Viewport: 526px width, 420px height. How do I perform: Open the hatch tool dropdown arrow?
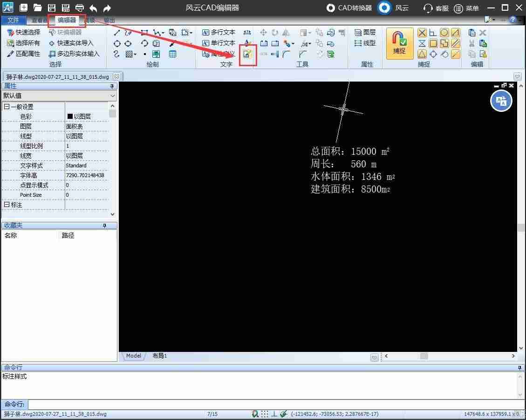click(135, 54)
